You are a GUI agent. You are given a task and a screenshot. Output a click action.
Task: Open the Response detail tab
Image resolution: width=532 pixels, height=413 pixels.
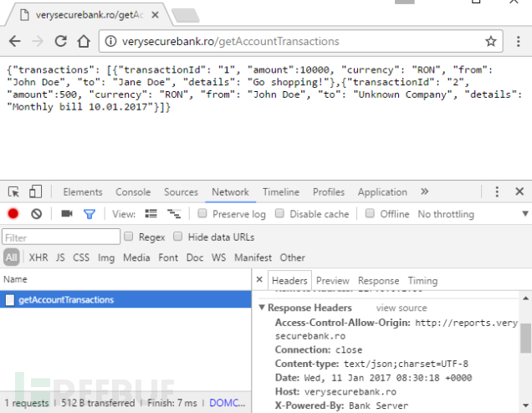click(378, 281)
